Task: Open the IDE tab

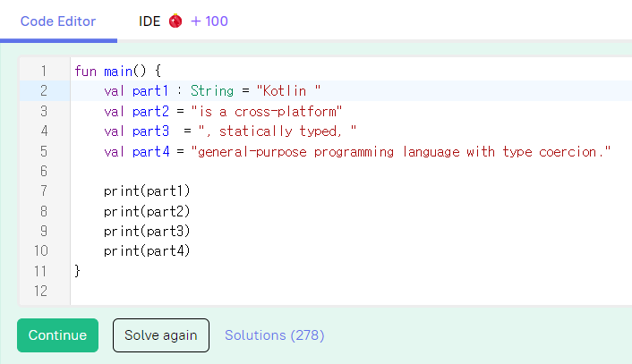Action: 149,21
